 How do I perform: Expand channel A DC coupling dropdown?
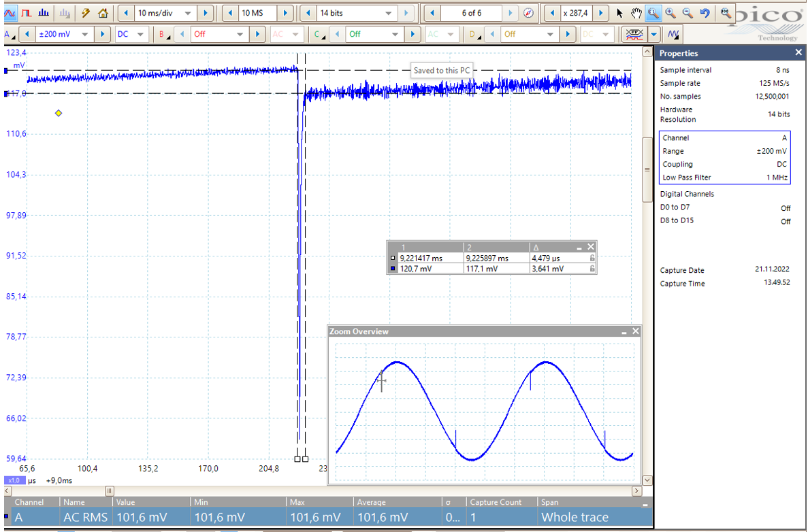tap(140, 34)
